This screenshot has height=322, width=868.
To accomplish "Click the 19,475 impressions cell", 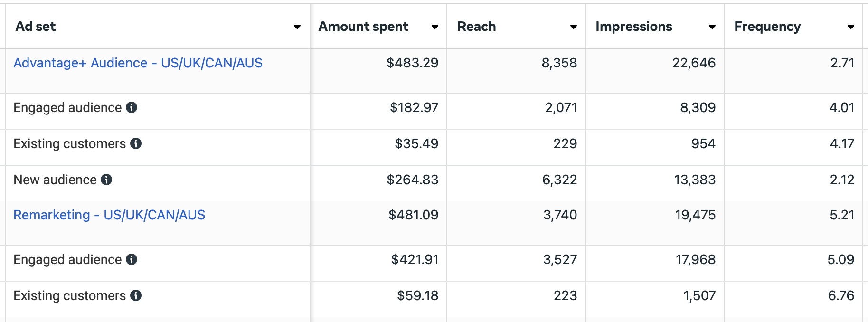I will coord(655,223).
